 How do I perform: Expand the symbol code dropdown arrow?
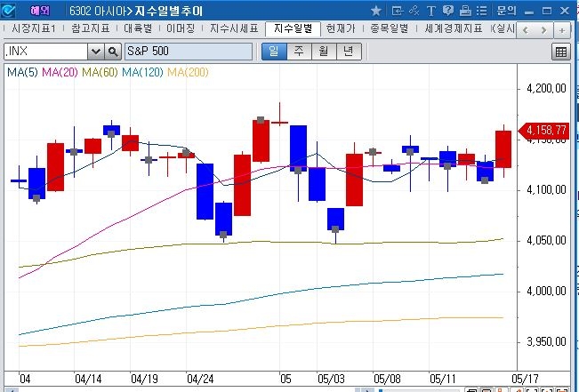click(x=96, y=52)
